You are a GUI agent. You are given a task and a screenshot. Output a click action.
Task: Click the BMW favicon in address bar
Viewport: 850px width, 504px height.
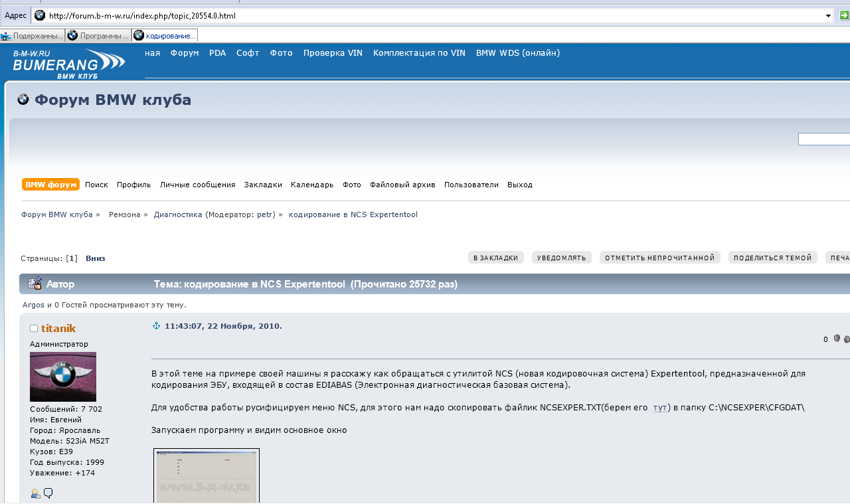pos(40,15)
